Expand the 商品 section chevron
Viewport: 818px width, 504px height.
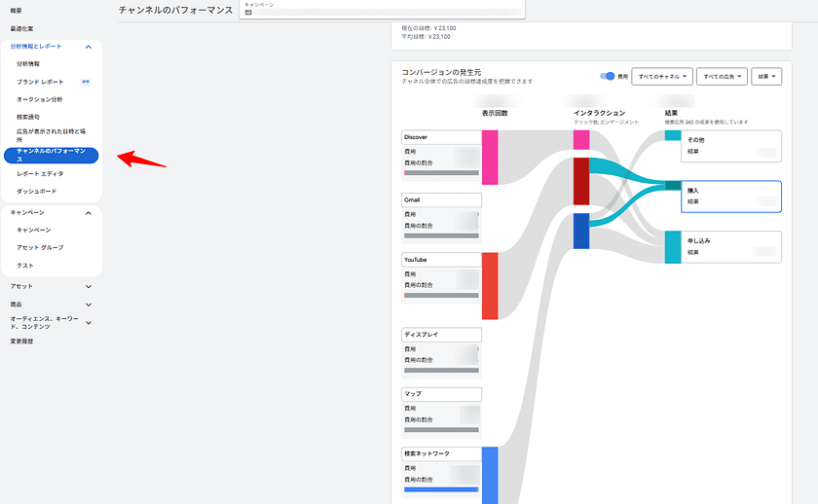click(x=89, y=305)
